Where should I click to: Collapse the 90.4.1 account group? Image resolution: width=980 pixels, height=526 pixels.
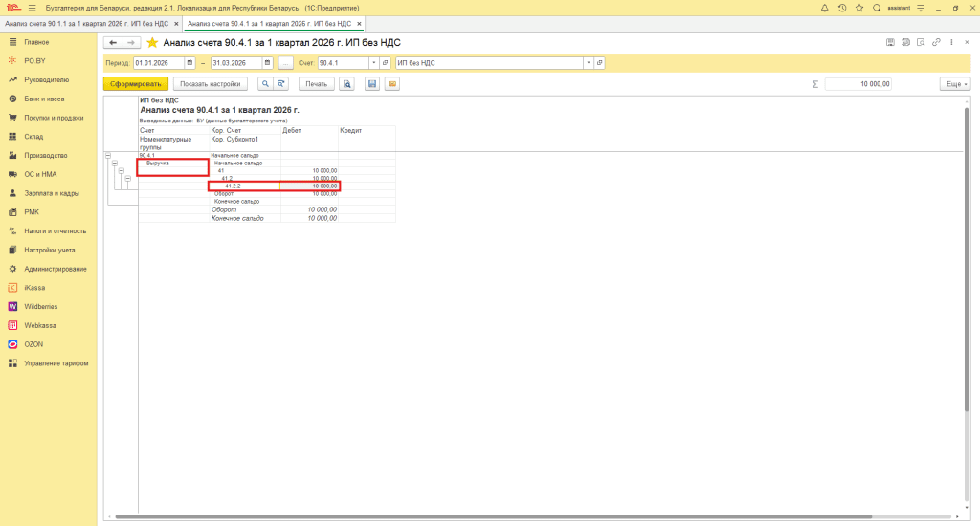(x=107, y=155)
